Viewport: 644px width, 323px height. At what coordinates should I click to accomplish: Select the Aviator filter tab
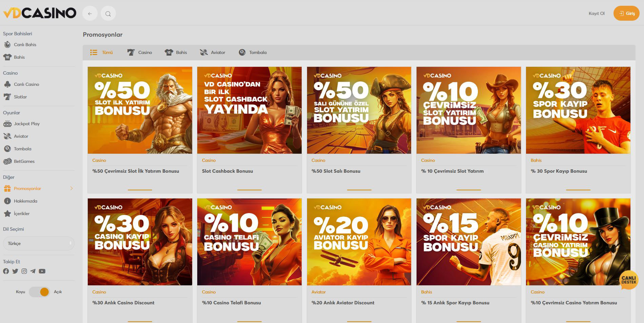tap(213, 52)
